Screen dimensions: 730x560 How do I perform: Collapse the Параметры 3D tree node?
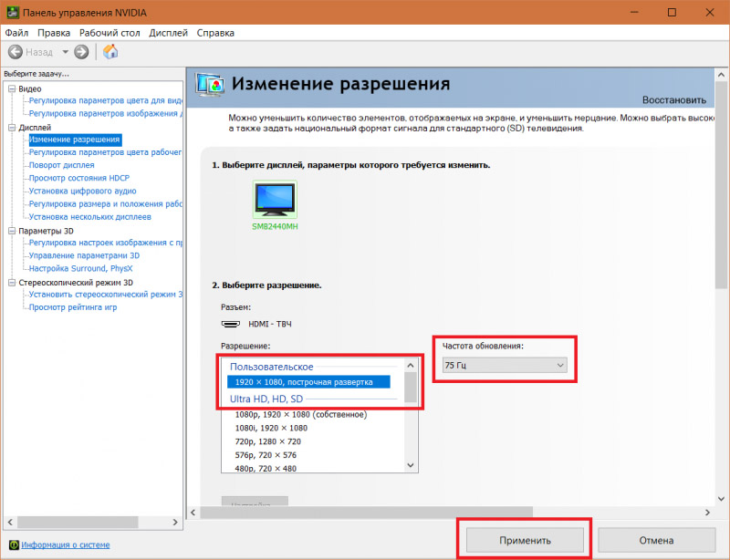point(12,231)
